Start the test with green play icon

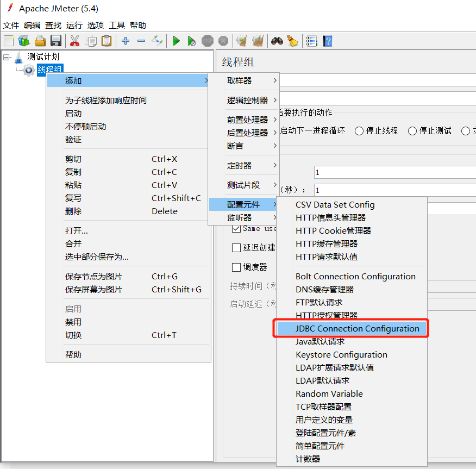(x=176, y=41)
